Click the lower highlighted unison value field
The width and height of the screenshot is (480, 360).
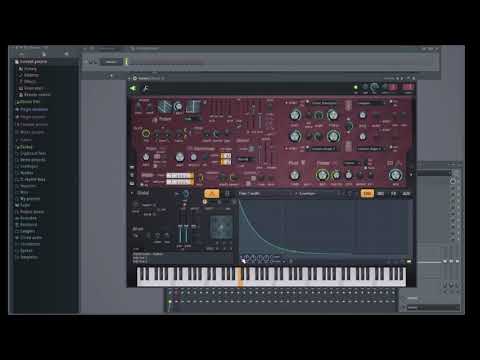tap(179, 182)
